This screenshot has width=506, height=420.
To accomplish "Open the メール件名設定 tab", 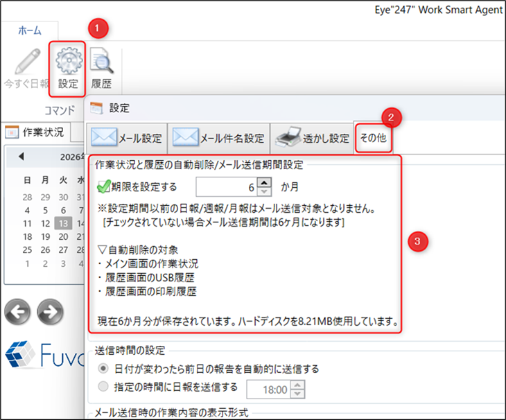I will (218, 137).
